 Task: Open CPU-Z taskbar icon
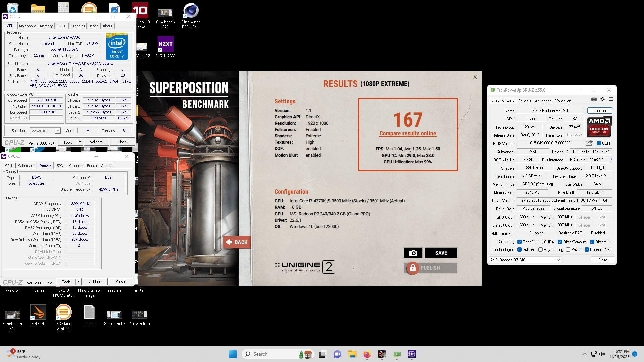pos(412,354)
